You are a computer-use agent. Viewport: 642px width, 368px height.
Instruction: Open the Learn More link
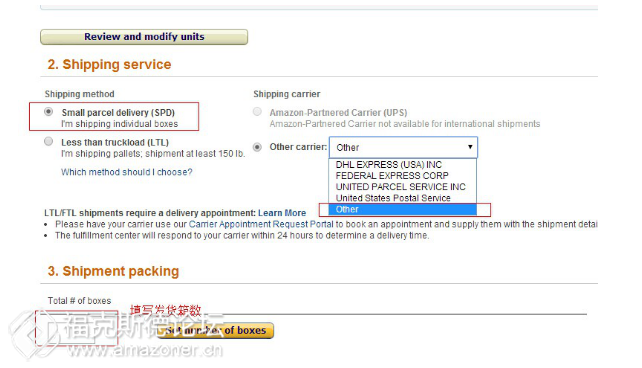(282, 213)
